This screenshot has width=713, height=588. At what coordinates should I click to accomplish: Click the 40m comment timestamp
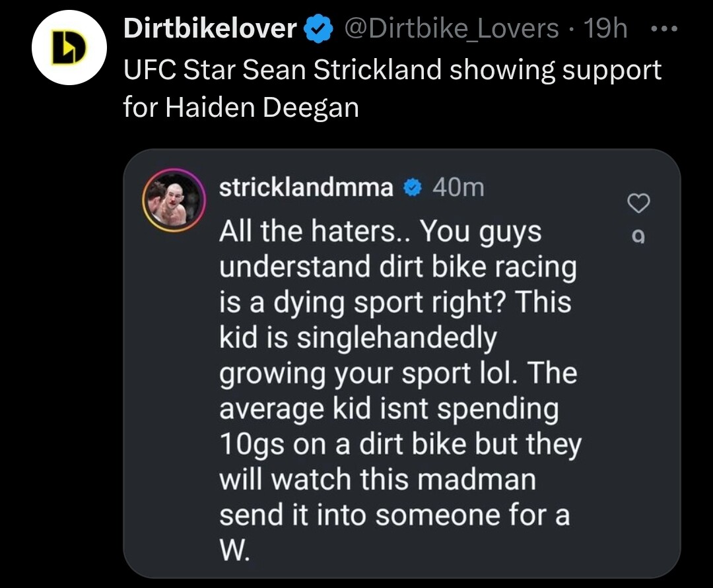point(458,188)
